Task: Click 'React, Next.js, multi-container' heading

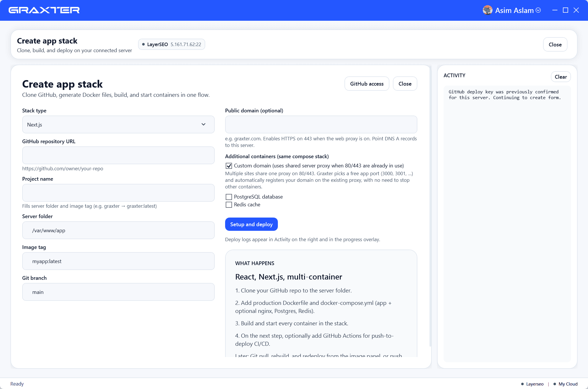Action: [x=289, y=277]
